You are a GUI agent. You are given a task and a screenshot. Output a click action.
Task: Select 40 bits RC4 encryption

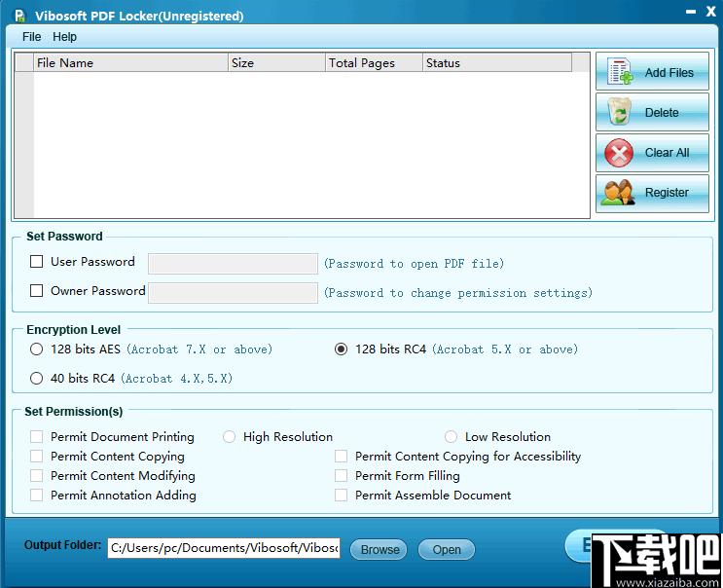coord(36,378)
